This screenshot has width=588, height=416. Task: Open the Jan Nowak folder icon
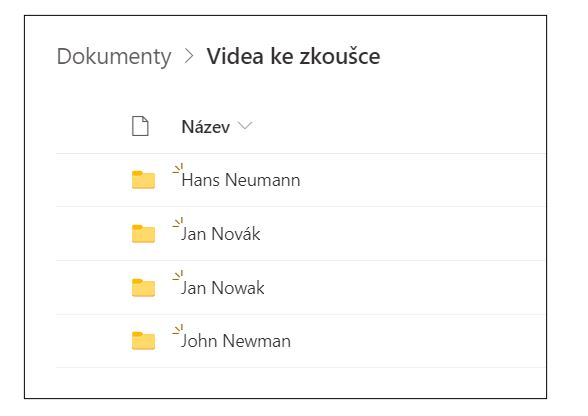[143, 288]
